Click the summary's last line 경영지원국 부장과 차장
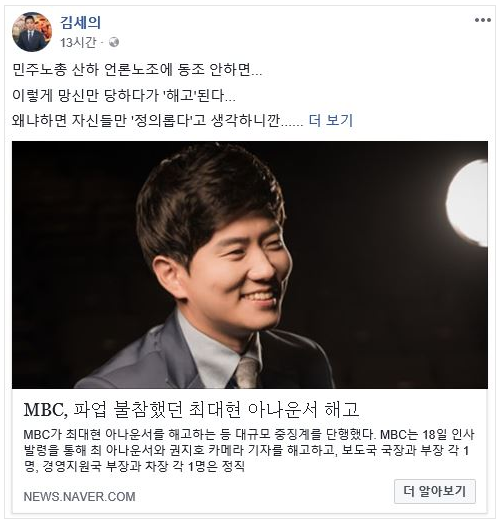500x521 pixels. tap(134, 466)
